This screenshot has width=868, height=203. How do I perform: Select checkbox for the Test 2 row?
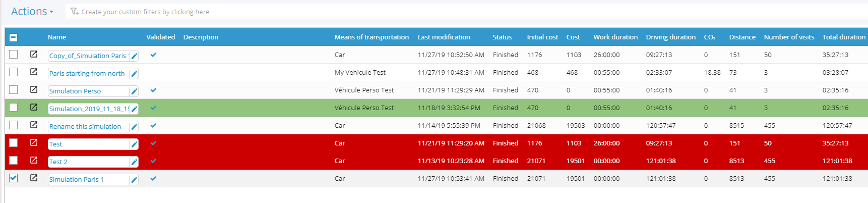click(14, 161)
